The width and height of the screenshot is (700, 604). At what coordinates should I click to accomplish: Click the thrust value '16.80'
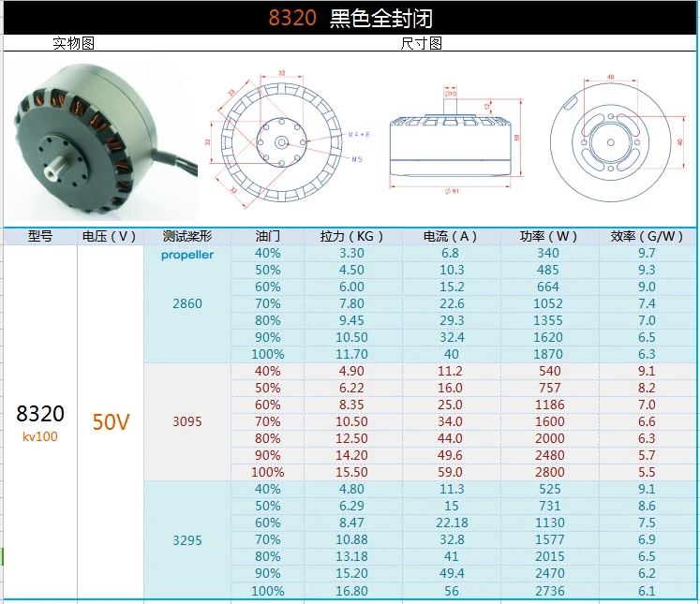[351, 591]
